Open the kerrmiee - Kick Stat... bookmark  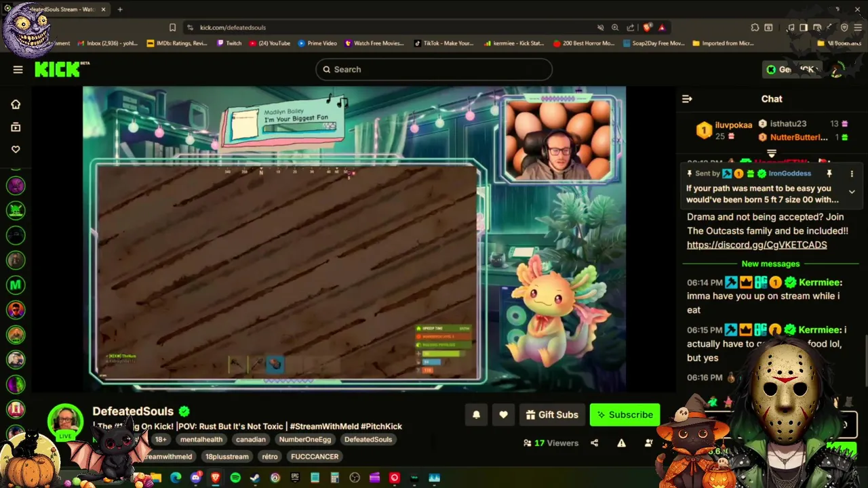514,43
